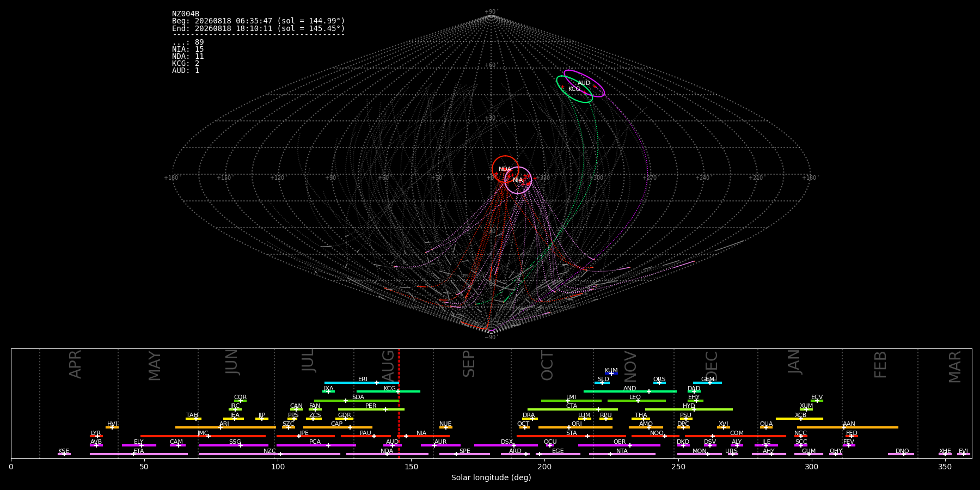This screenshot has height=490, width=980.
Task: Select the COM red shower bar
Action: [x=736, y=436]
